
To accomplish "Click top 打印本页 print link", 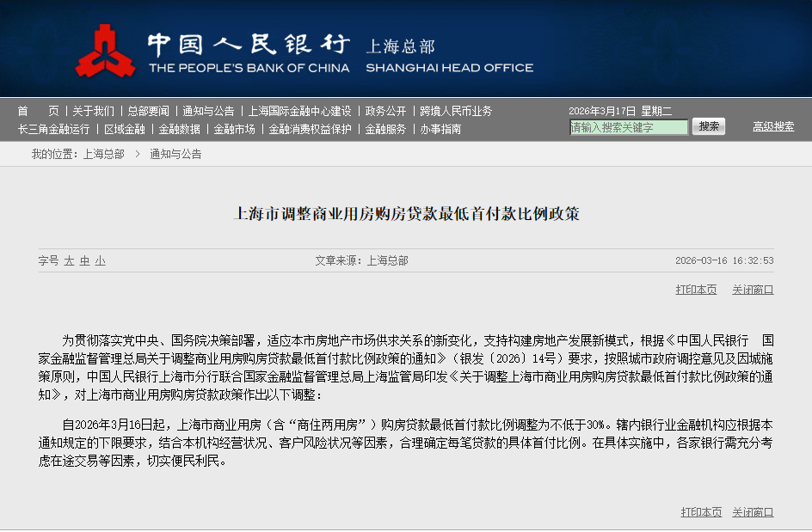I will pos(696,290).
